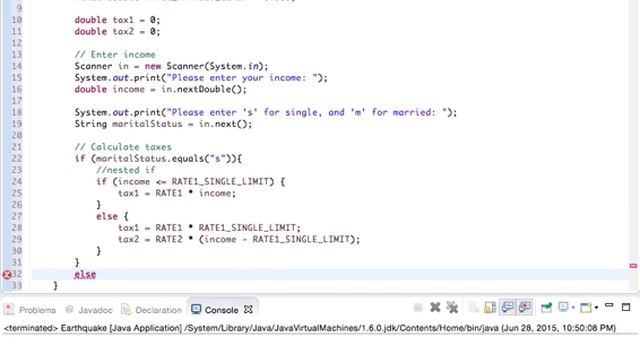Screen dimensions: 640x360
Task: Click the '// Calculate taxes' comment
Action: pyautogui.click(x=123, y=147)
